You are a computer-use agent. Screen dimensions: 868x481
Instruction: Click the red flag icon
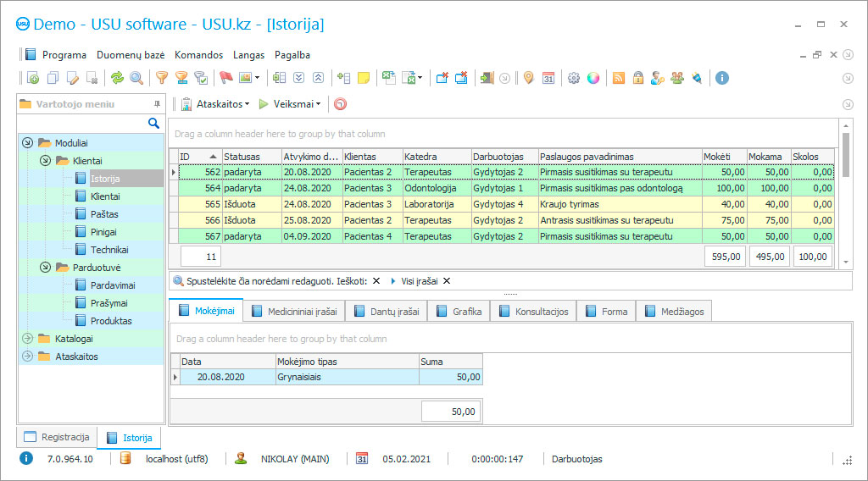point(225,78)
